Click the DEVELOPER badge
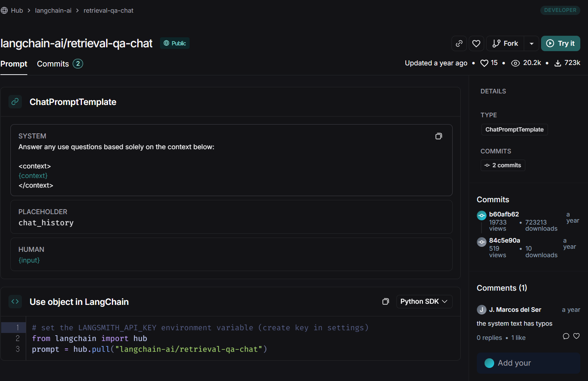 560,10
